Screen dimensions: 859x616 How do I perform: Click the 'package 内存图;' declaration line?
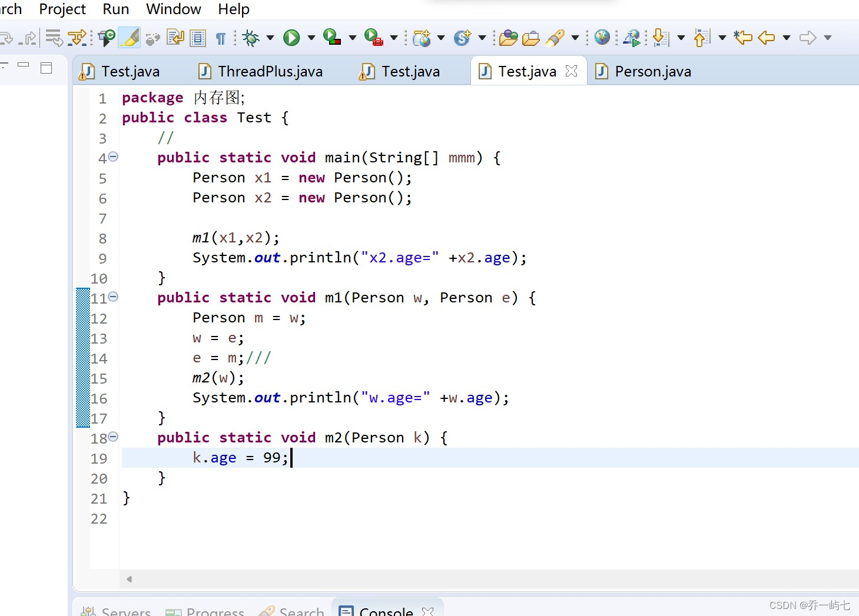point(184,98)
